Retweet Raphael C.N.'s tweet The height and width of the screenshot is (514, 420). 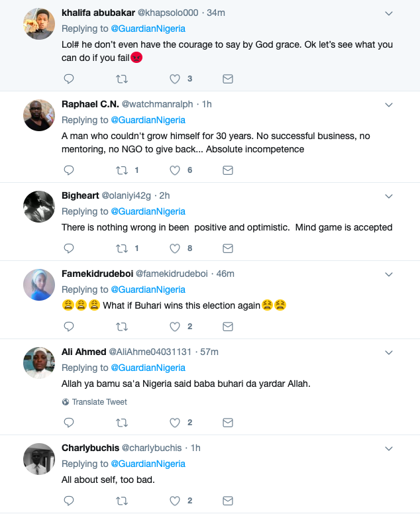click(x=121, y=170)
